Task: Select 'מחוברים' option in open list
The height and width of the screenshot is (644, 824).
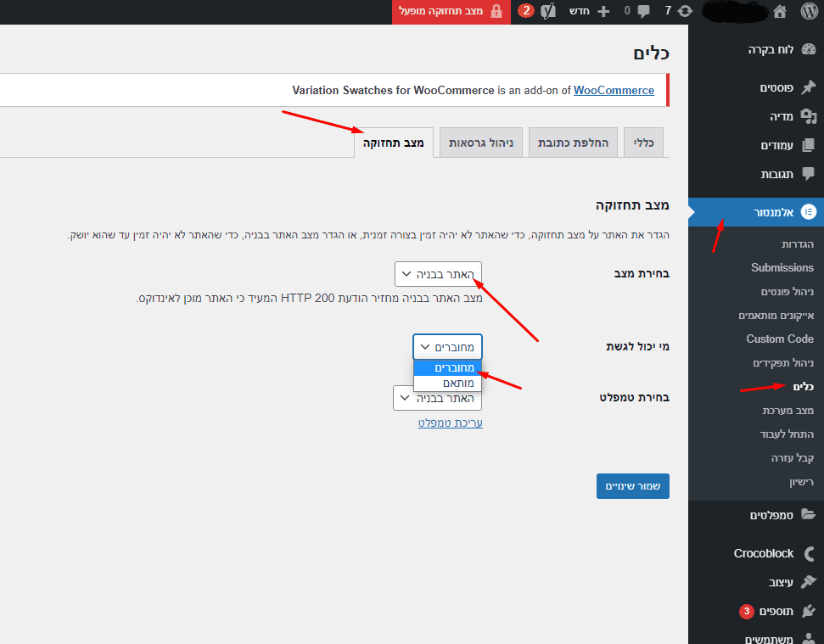Action: [448, 367]
